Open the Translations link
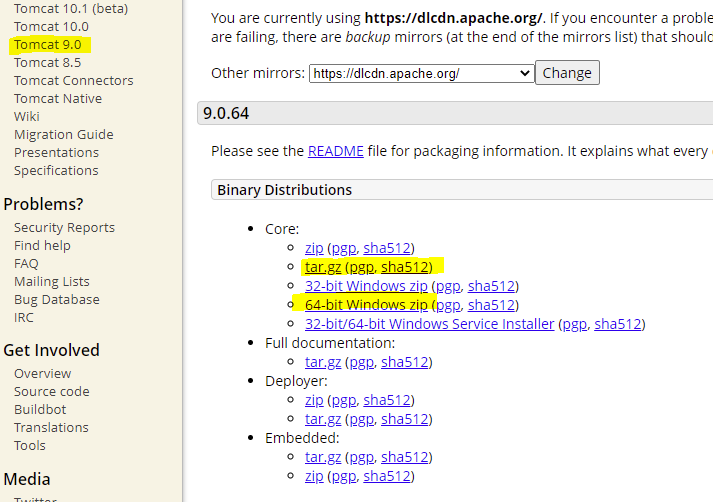The image size is (713, 502). (x=51, y=427)
